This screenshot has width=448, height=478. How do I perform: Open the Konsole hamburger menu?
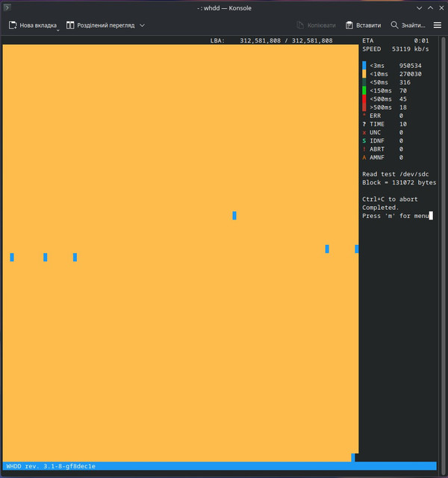coord(438,25)
